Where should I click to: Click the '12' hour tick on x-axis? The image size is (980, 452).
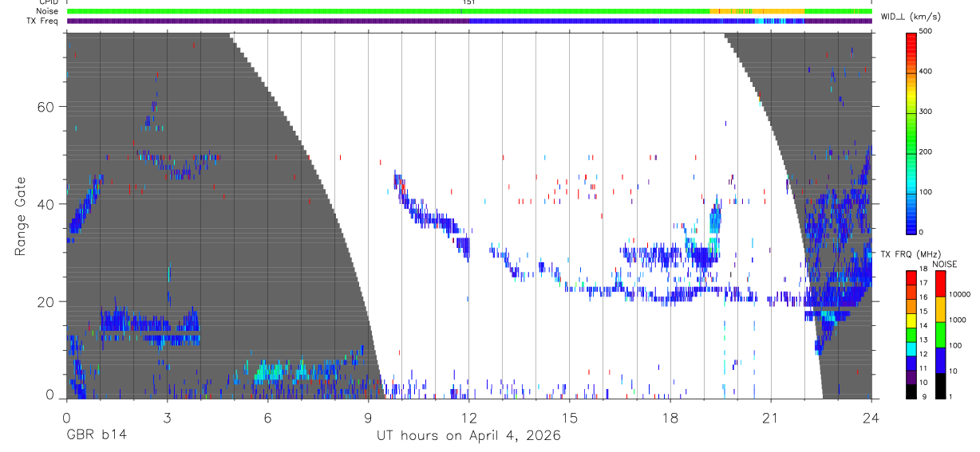468,418
